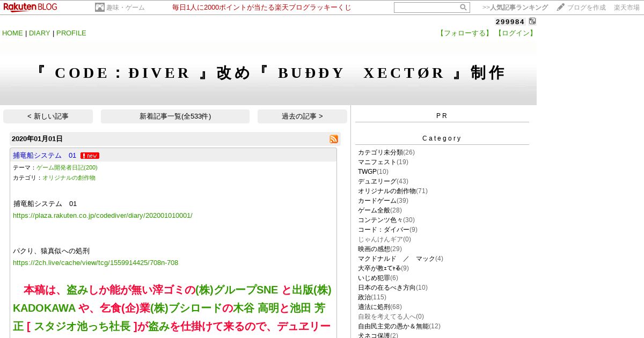Click the 過去の記事 button
Screen dimensions: 644x338
pos(302,116)
